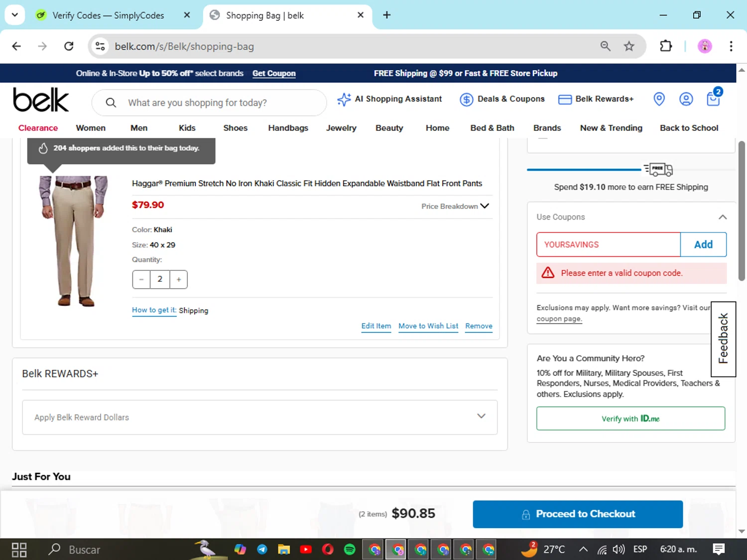The height and width of the screenshot is (560, 747).
Task: Open the Shoes category menu
Action: 236,128
